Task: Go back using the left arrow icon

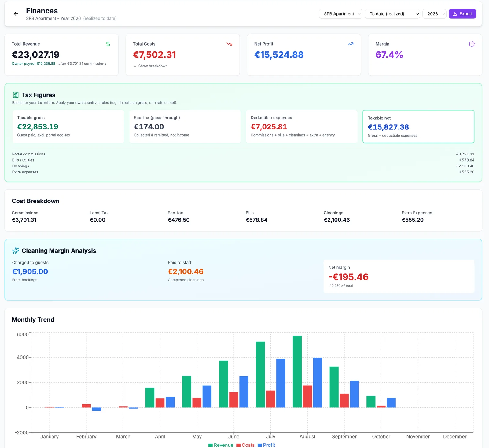Action: point(16,14)
